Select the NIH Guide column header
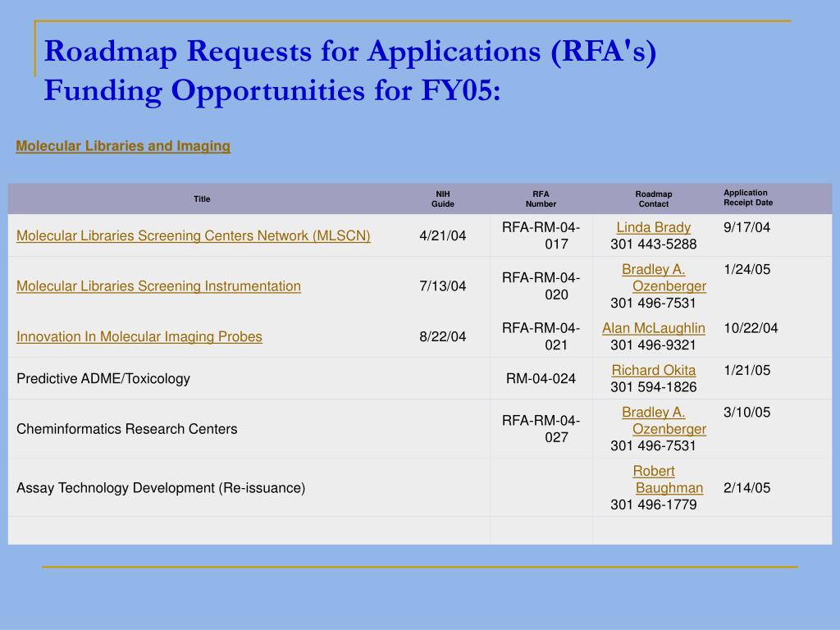 pyautogui.click(x=443, y=199)
